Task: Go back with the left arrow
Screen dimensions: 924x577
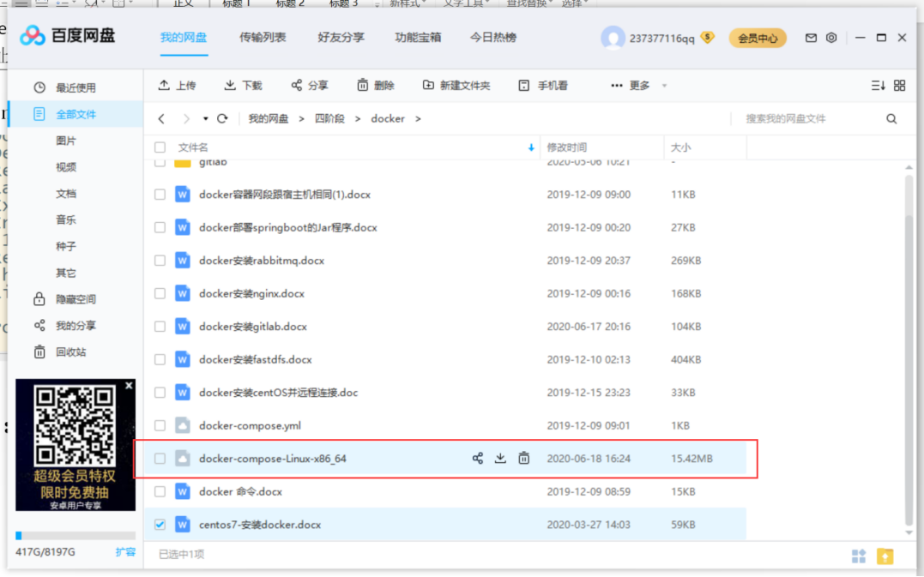Action: [161, 118]
